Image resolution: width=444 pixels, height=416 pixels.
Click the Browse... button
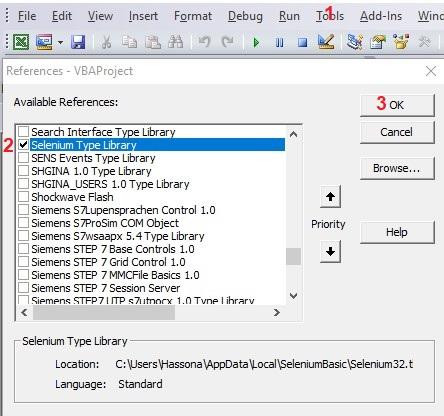tap(397, 168)
